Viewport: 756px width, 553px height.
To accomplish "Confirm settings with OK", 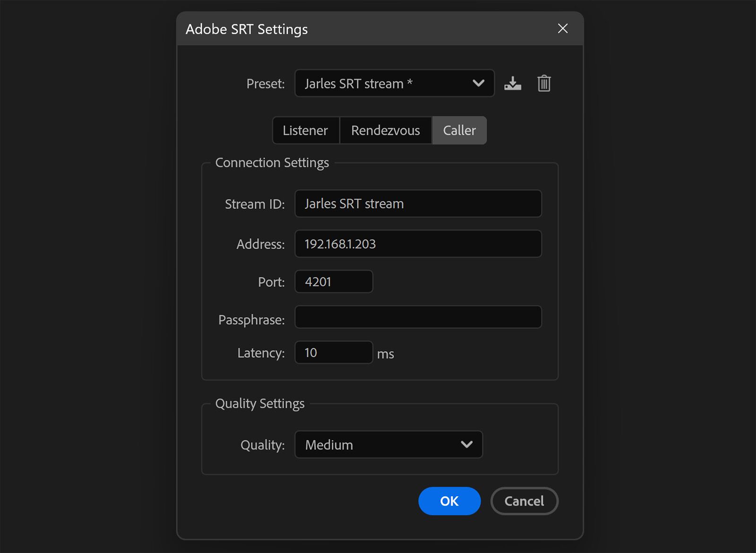I will click(449, 501).
